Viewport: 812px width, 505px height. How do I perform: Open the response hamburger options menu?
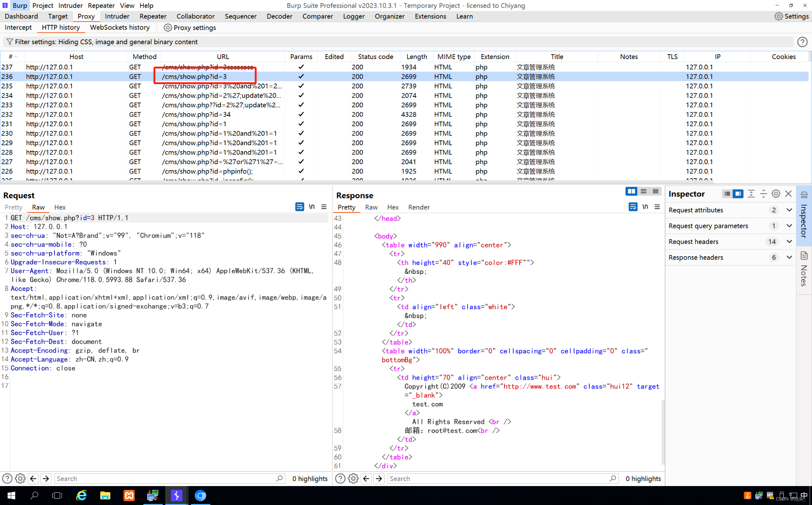coord(657,207)
